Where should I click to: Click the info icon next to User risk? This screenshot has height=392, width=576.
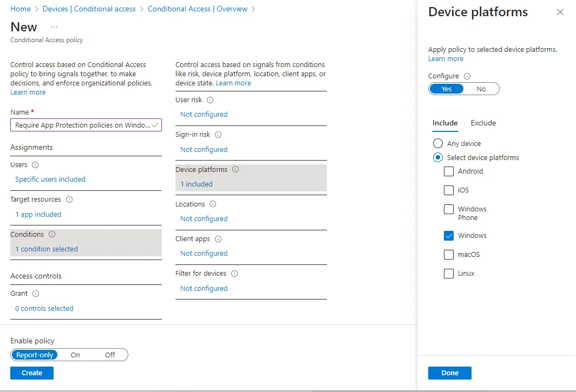[210, 100]
